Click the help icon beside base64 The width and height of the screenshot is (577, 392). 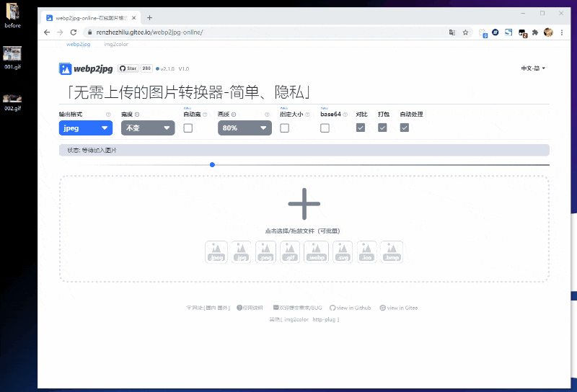tap(345, 115)
